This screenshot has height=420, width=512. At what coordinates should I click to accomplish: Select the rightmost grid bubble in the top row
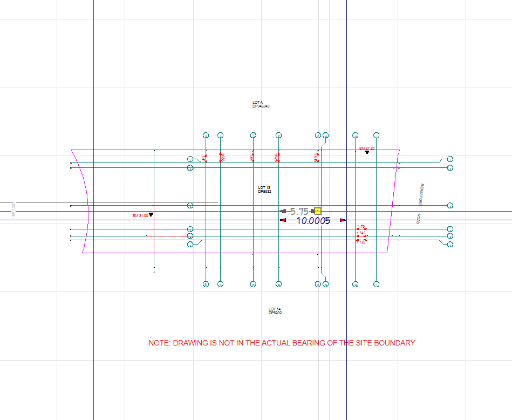point(377,135)
